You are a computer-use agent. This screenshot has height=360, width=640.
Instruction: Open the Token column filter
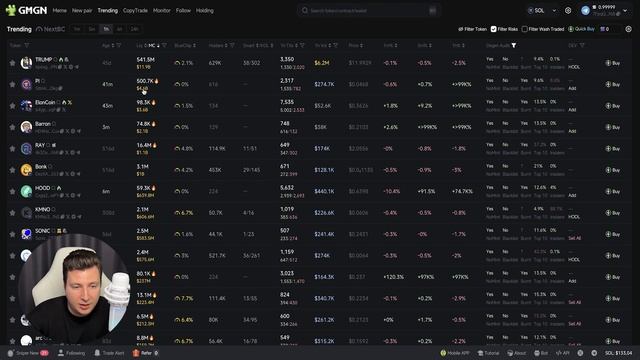coord(27,45)
